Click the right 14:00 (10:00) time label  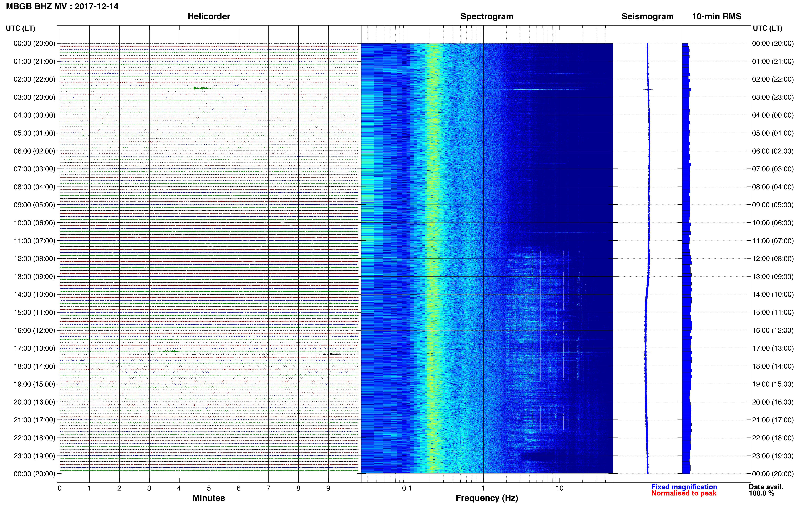[x=773, y=295]
